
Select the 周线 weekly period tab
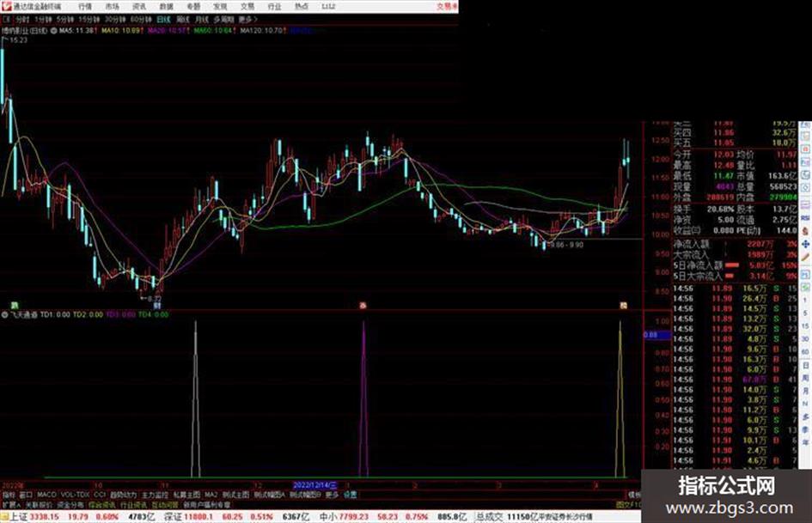coord(183,19)
